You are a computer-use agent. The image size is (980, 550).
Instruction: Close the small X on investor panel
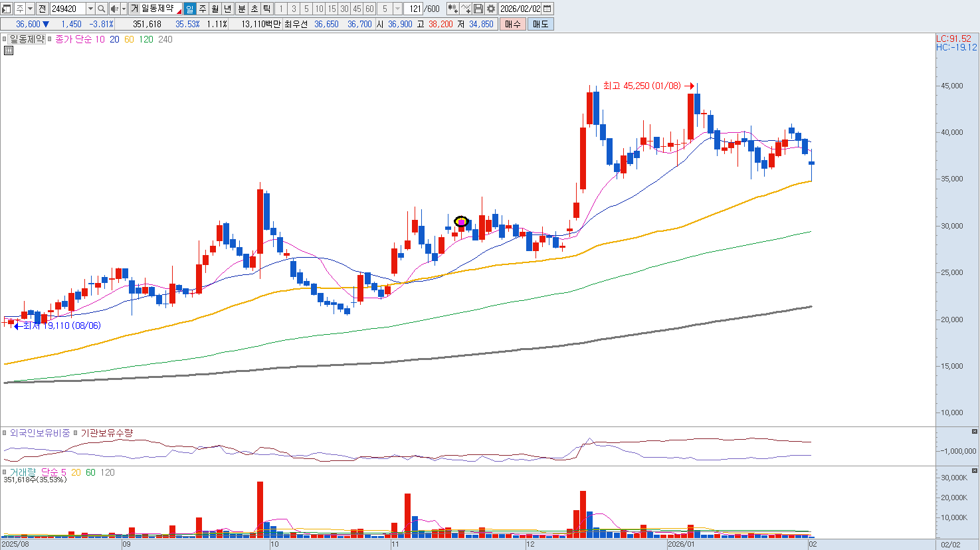(974, 432)
